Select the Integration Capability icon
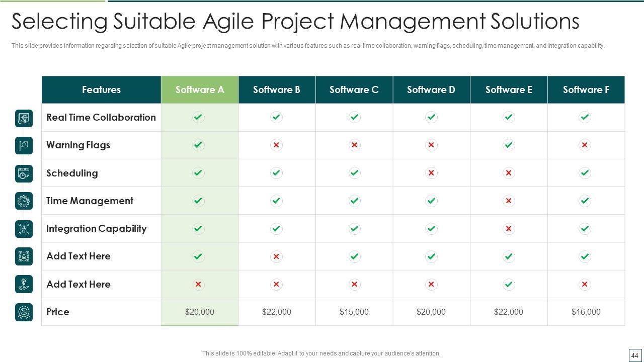Screen dimensions: 644x362 tap(24, 229)
